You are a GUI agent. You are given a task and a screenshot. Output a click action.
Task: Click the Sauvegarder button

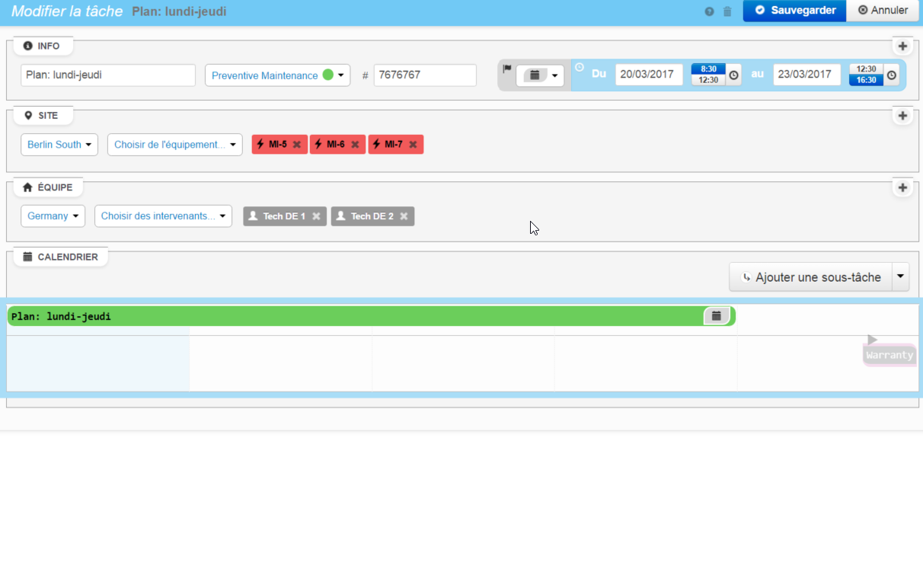(794, 11)
